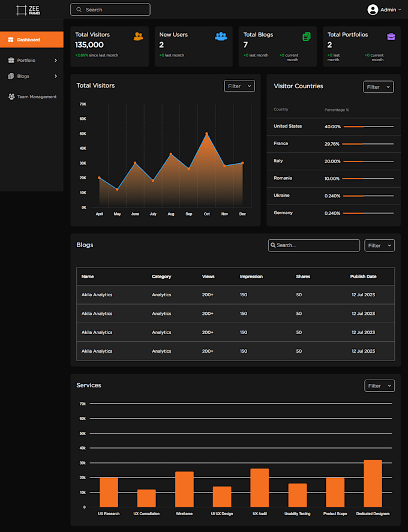This screenshot has height=532, width=408.
Task: Click the 'Visitor Countries' panel title
Action: [x=298, y=86]
